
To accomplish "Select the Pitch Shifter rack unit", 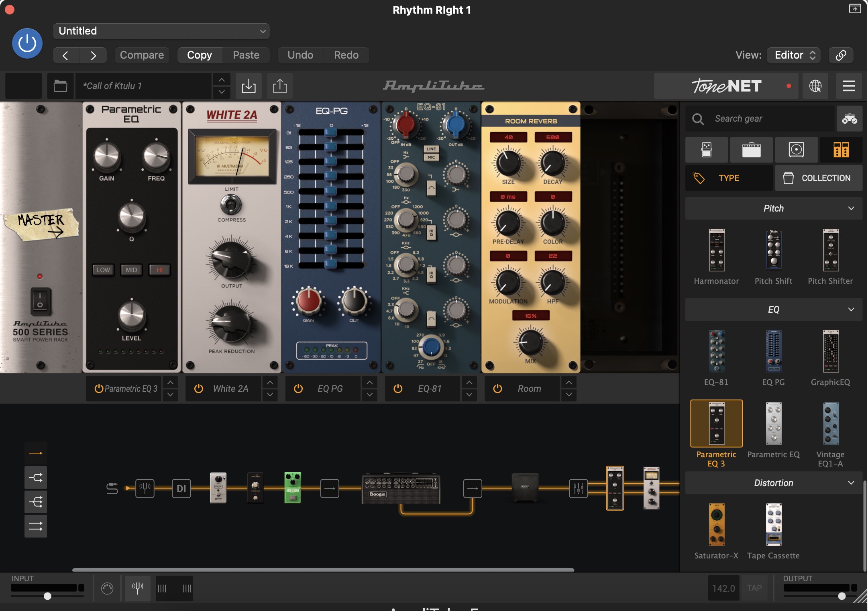I will click(x=831, y=257).
